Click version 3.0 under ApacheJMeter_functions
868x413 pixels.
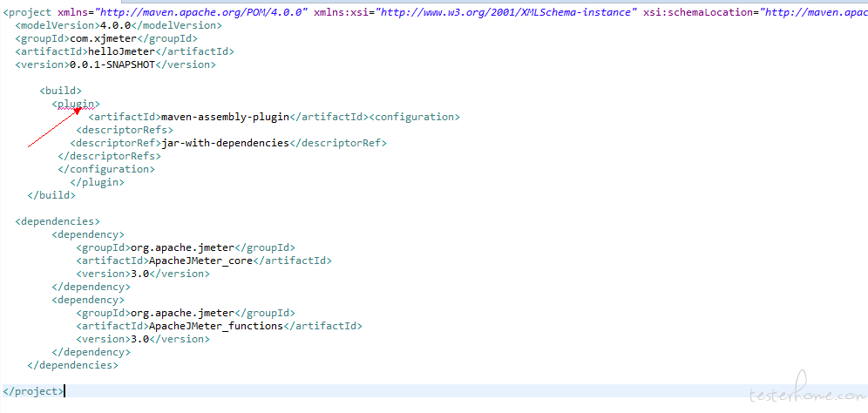tap(140, 339)
